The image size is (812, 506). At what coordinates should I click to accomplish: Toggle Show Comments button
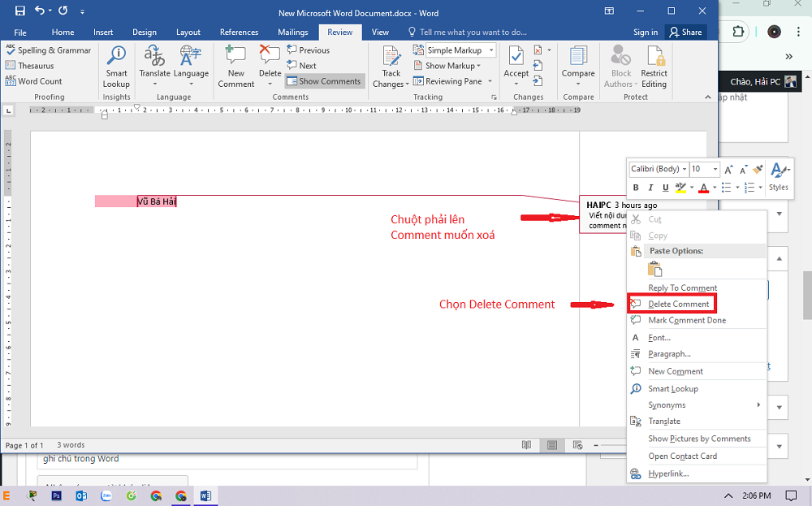click(x=324, y=81)
